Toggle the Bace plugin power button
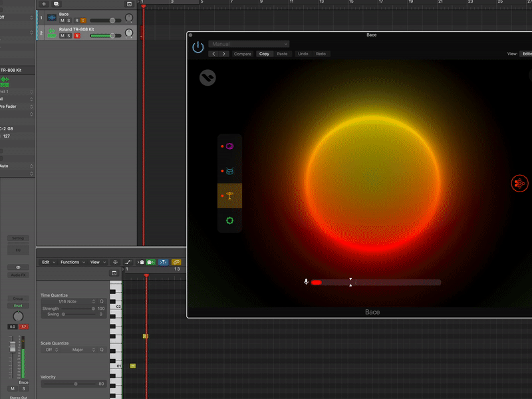The image size is (532, 399). click(x=198, y=47)
